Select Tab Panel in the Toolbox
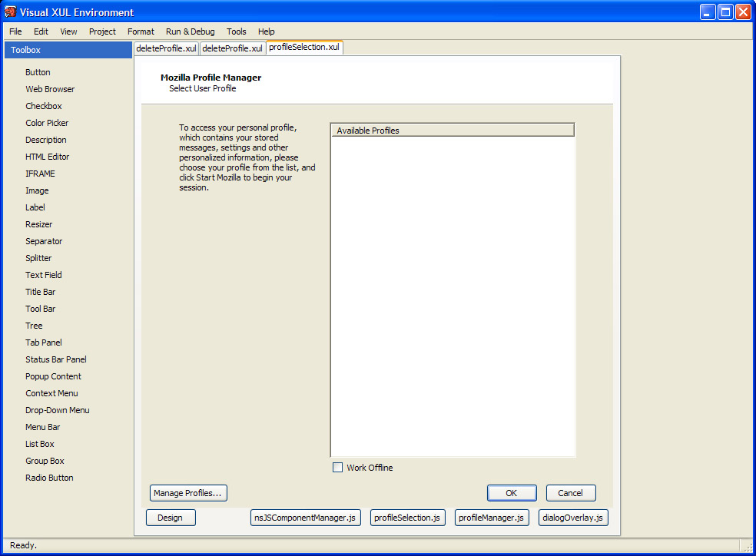Image resolution: width=756 pixels, height=556 pixels. point(44,342)
